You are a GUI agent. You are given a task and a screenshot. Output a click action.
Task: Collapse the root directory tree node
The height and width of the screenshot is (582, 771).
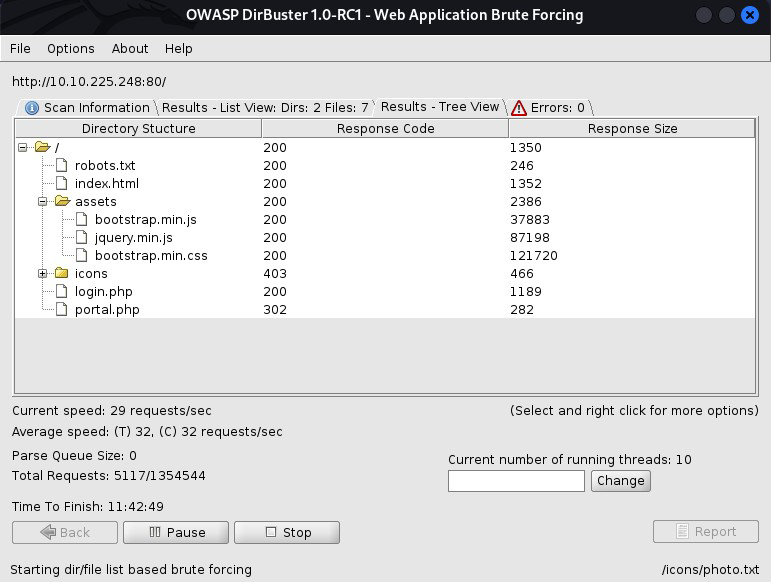(23, 148)
